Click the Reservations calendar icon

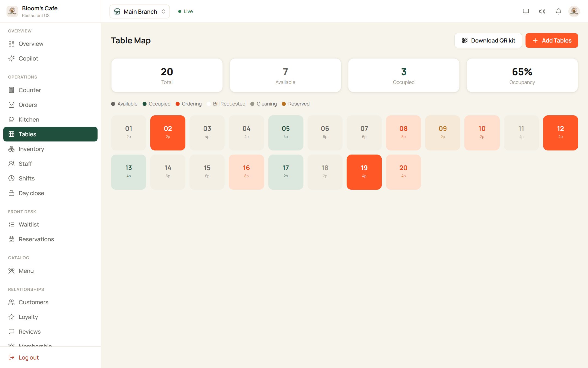(11, 239)
